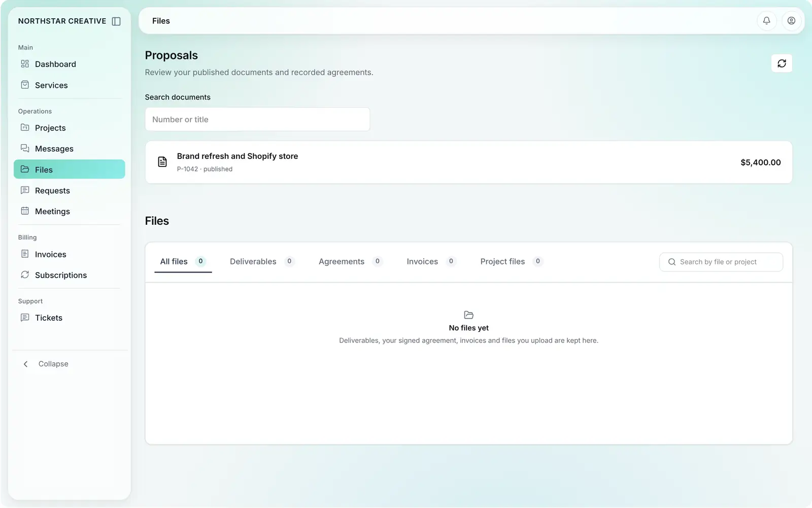Switch to the Agreements tab
Screen dimensions: 812x508
(x=351, y=262)
